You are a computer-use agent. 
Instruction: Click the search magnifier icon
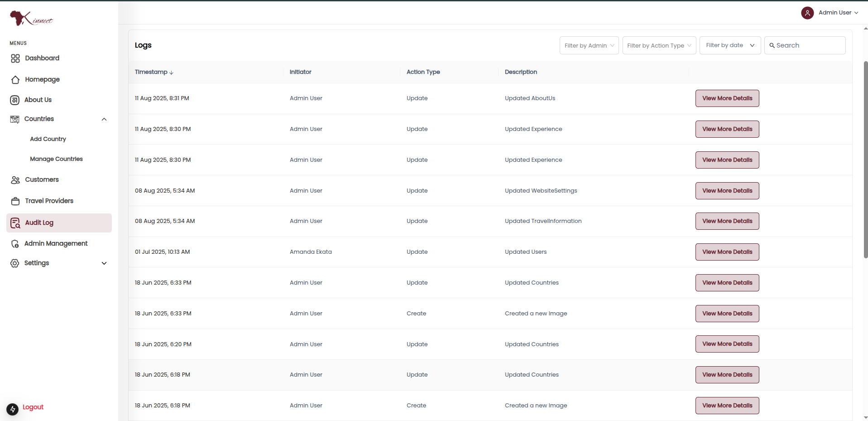772,45
